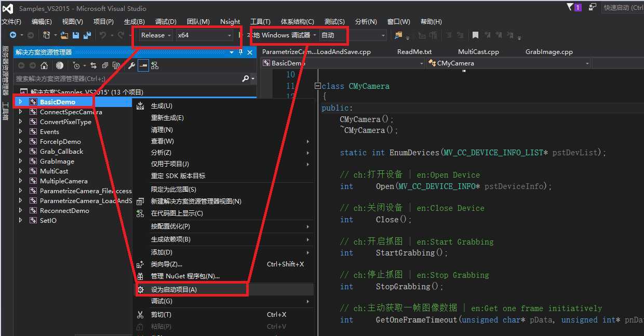Open the 本地 Windows 调试器 dropdown arrow
644x336 pixels.
click(315, 35)
